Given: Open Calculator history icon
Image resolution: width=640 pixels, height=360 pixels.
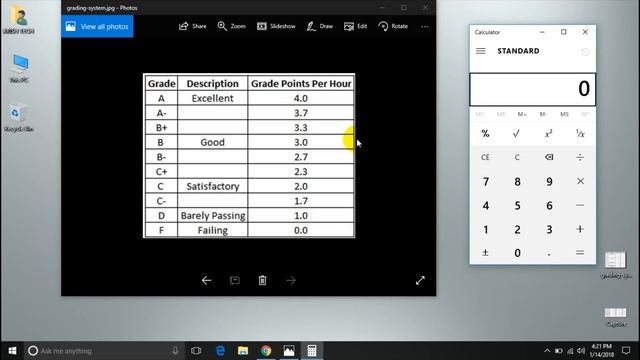Looking at the screenshot, I should [585, 51].
